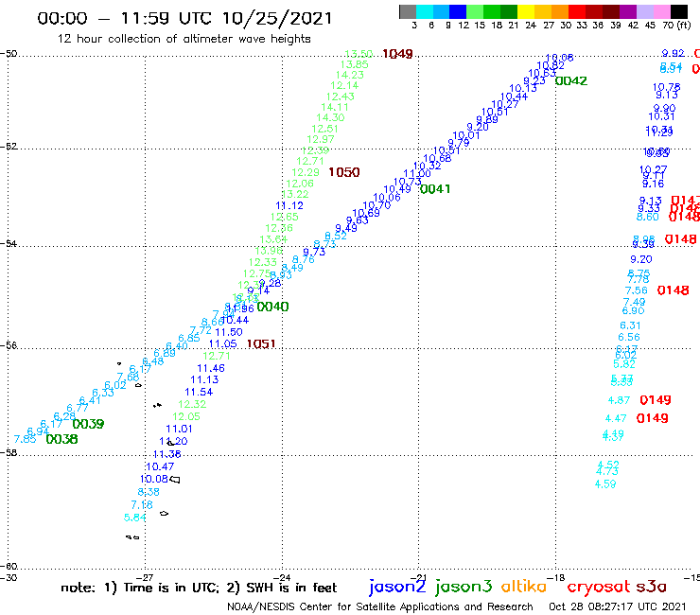Screen dimensions: 700x615
Task: Click the blue value 11.12
Action: [289, 206]
